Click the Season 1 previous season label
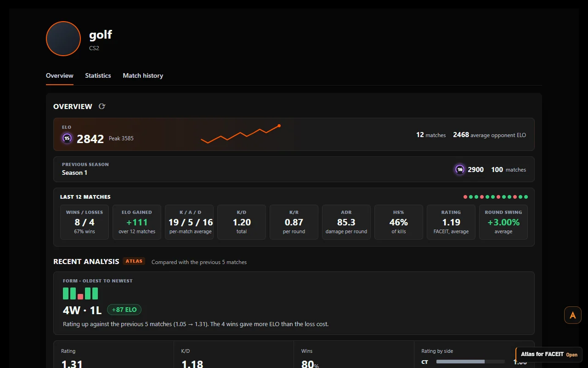This screenshot has height=368, width=588. coord(74,172)
